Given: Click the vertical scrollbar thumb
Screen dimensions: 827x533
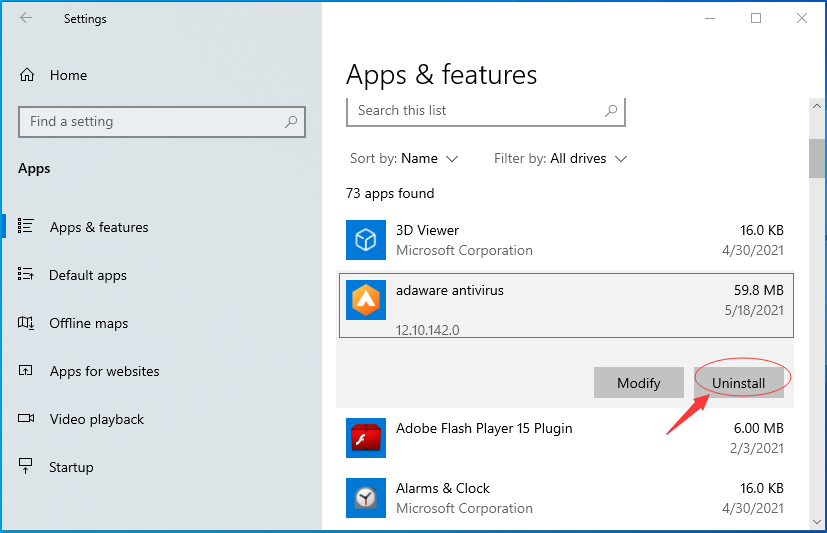Looking at the screenshot, I should [817, 159].
